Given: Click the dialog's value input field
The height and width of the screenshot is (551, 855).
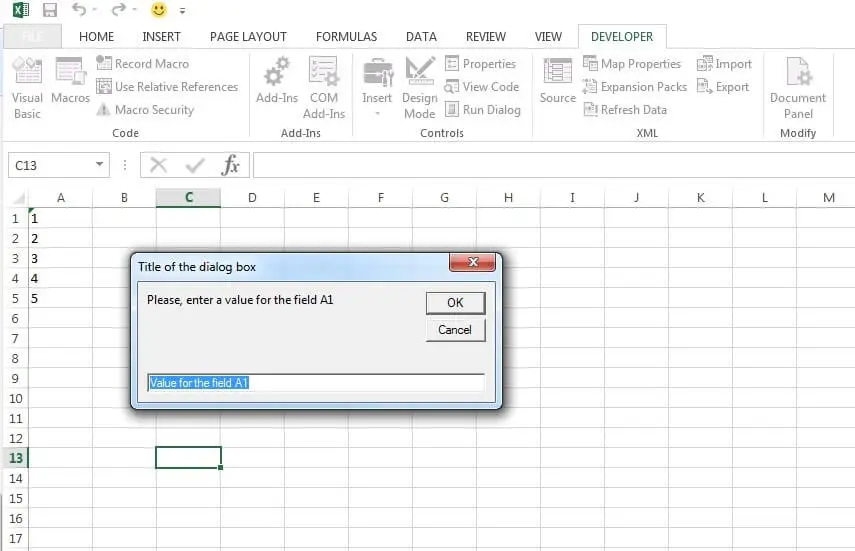Looking at the screenshot, I should pos(316,382).
